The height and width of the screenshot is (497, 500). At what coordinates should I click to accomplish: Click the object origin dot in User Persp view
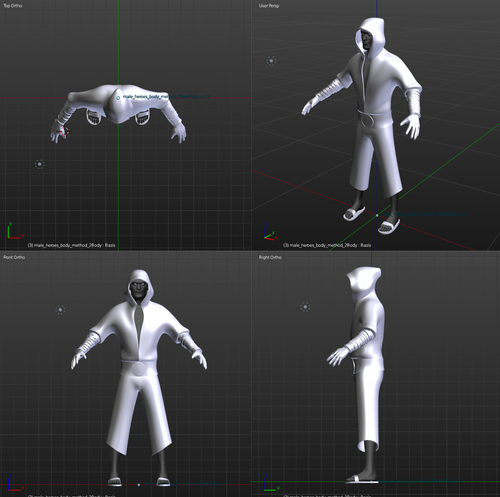(377, 215)
